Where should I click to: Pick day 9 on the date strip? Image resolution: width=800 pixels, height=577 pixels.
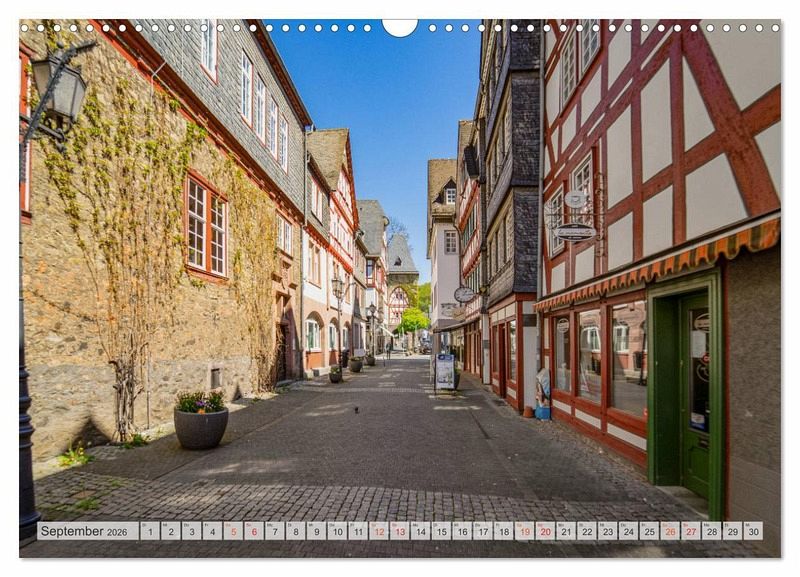[x=316, y=531]
